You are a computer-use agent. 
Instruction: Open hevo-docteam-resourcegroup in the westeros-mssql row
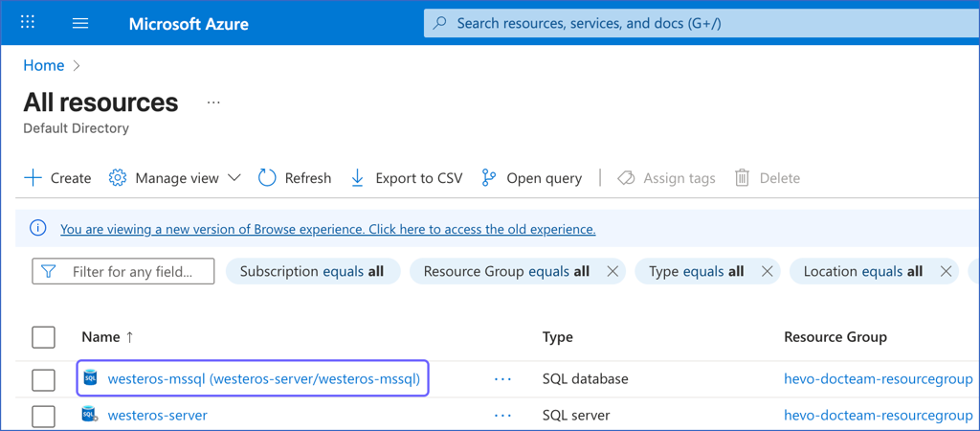[x=879, y=379]
